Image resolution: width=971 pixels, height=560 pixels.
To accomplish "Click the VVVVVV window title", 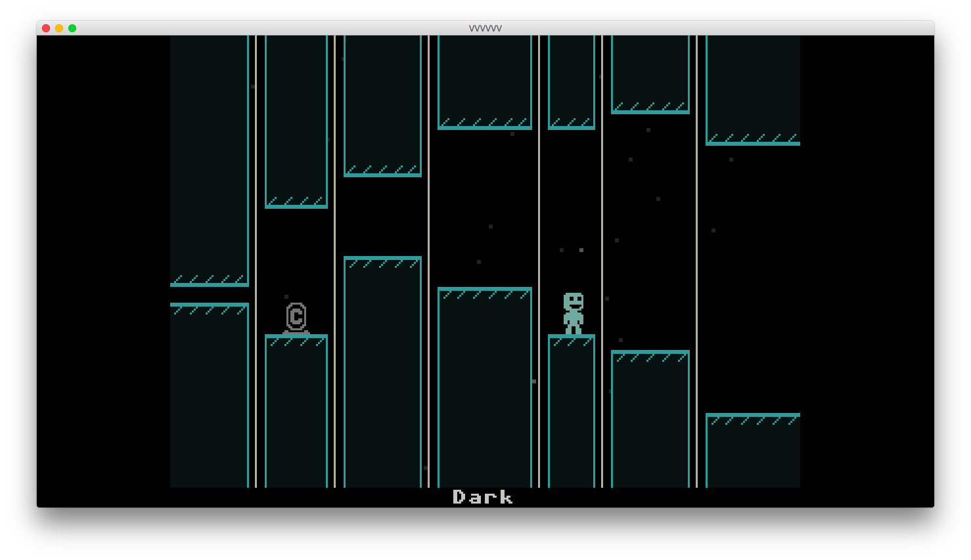I will point(485,28).
